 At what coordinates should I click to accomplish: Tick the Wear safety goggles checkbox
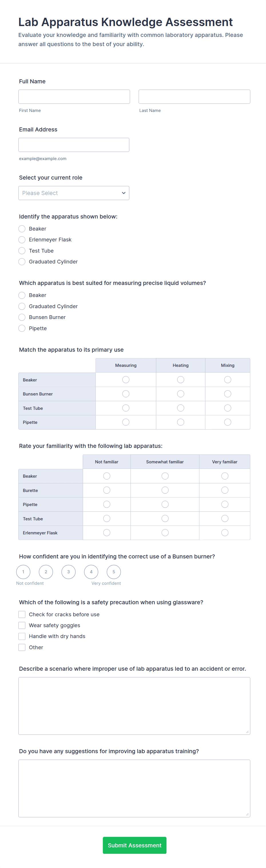22,625
